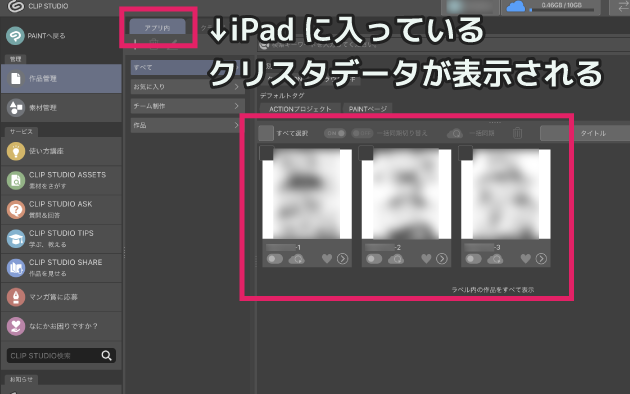Viewport: 630px width, 394px height.
Task: Open CLIP STUDIO TIPS
Action: click(61, 239)
